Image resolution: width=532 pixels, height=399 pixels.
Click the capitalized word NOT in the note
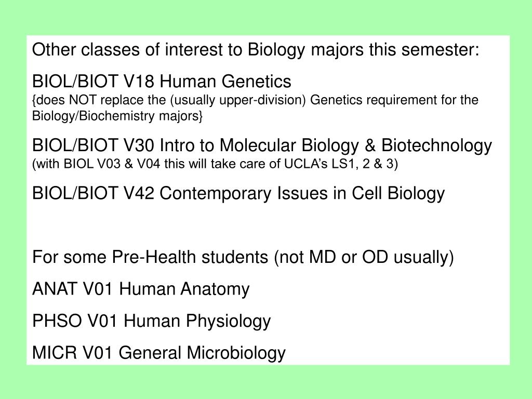coord(83,100)
